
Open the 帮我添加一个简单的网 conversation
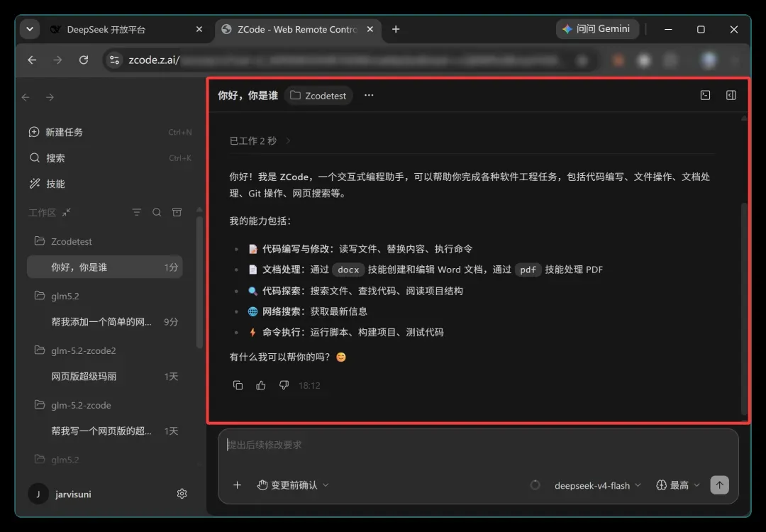[x=104, y=322]
